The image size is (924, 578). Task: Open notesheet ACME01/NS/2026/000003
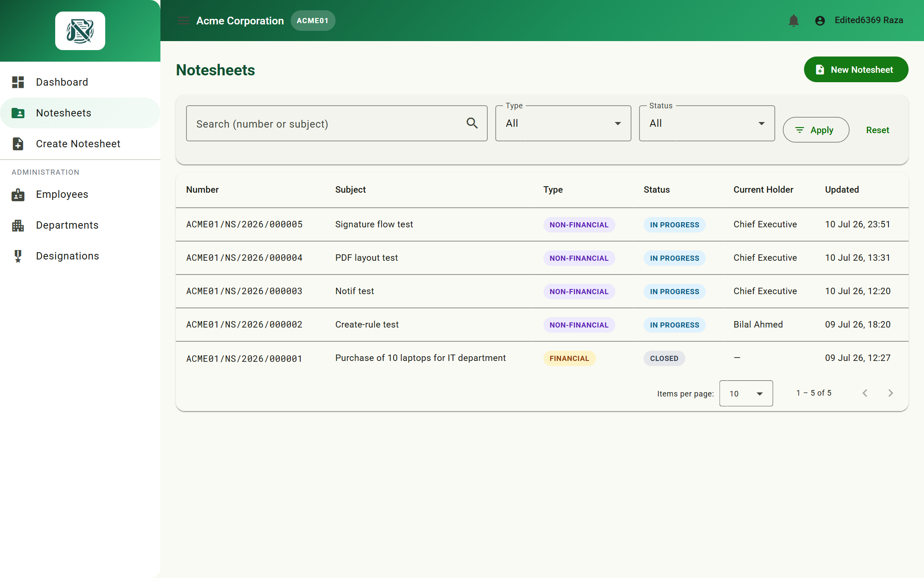pos(244,291)
